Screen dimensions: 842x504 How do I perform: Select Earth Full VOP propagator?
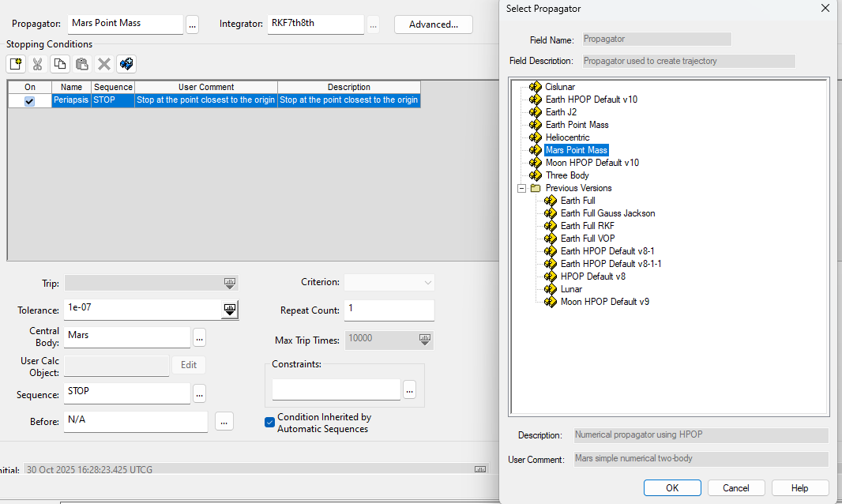588,238
